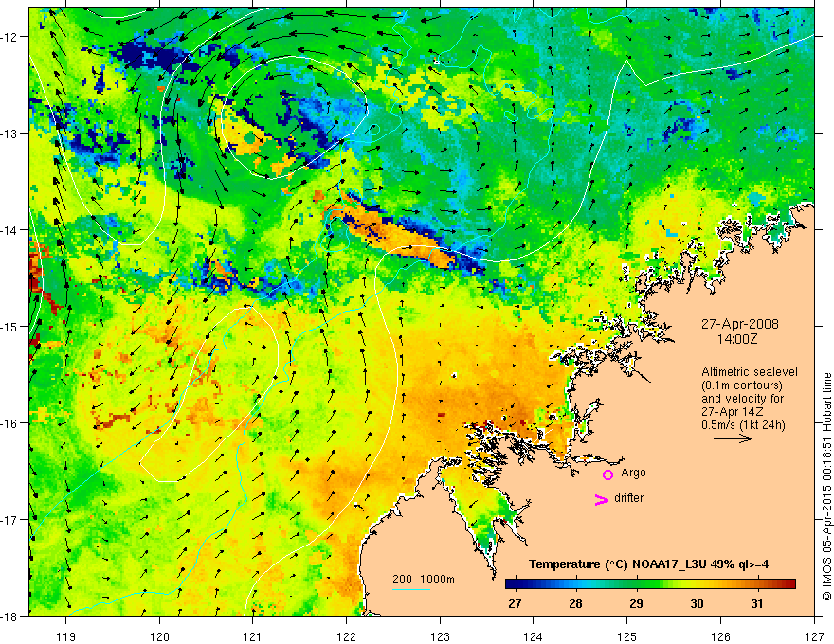
Task: Click the '31' color bar value
Action: pyautogui.click(x=757, y=604)
